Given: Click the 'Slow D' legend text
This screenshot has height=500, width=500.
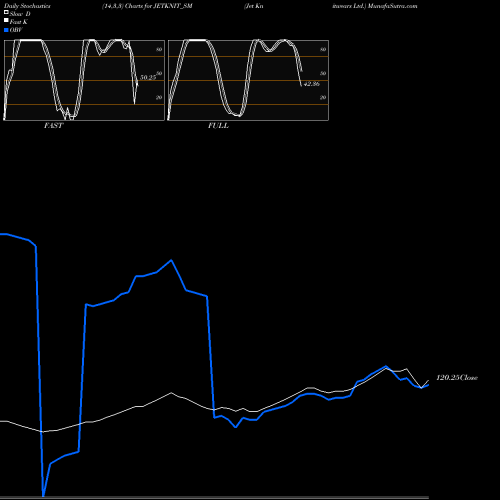Looking at the screenshot, I should click(x=20, y=14).
